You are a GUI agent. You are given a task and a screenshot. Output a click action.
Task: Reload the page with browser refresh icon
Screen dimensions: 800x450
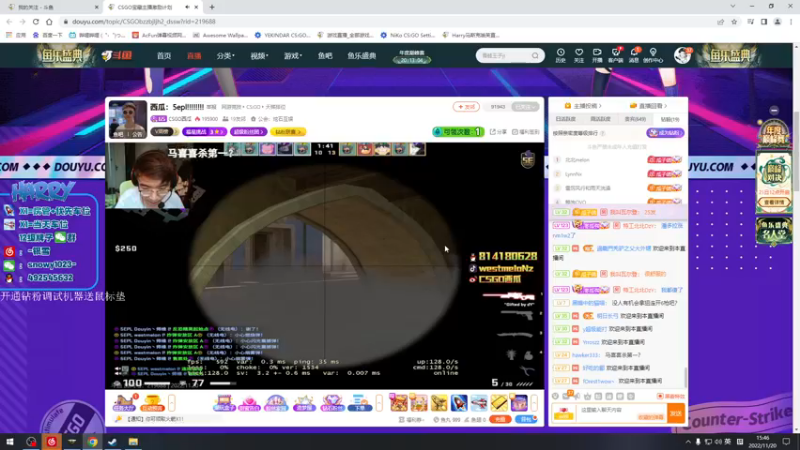click(x=36, y=21)
